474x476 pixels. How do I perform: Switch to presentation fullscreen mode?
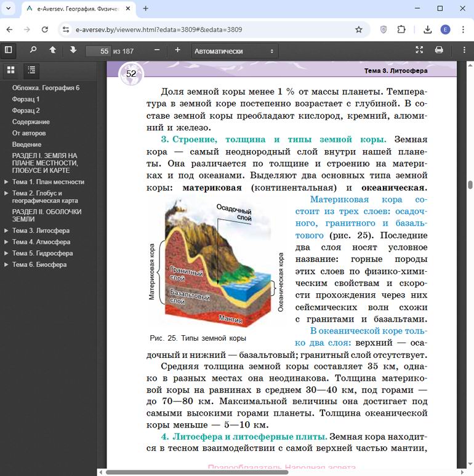pos(419,50)
